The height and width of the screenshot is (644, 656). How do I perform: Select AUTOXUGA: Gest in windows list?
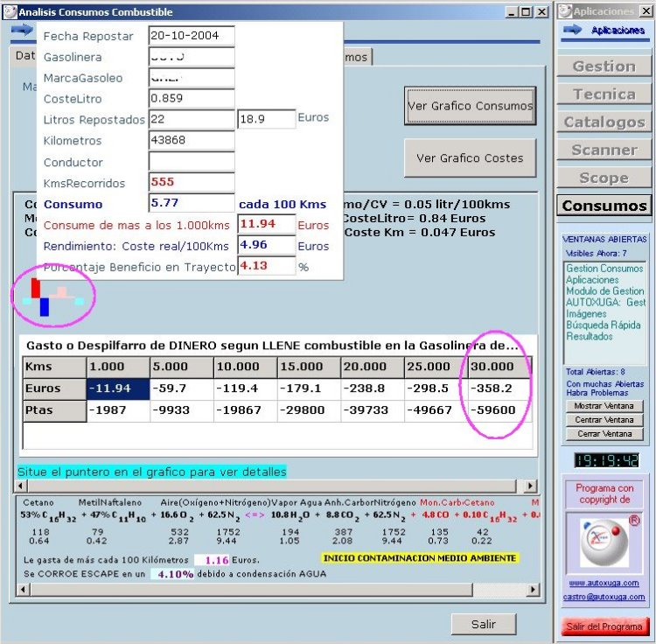[605, 302]
